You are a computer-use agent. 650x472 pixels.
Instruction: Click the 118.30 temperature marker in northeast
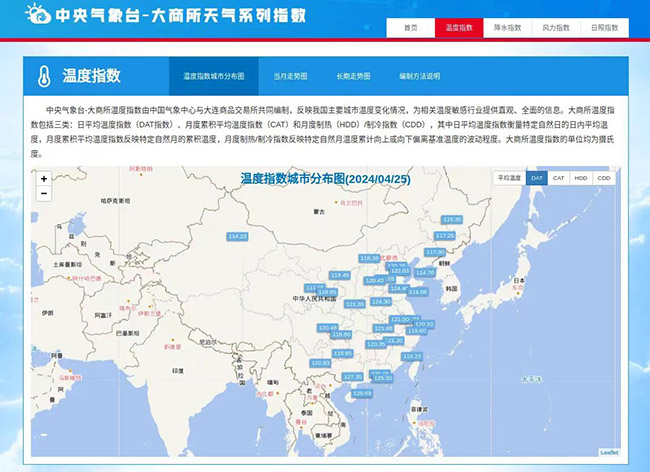point(452,219)
